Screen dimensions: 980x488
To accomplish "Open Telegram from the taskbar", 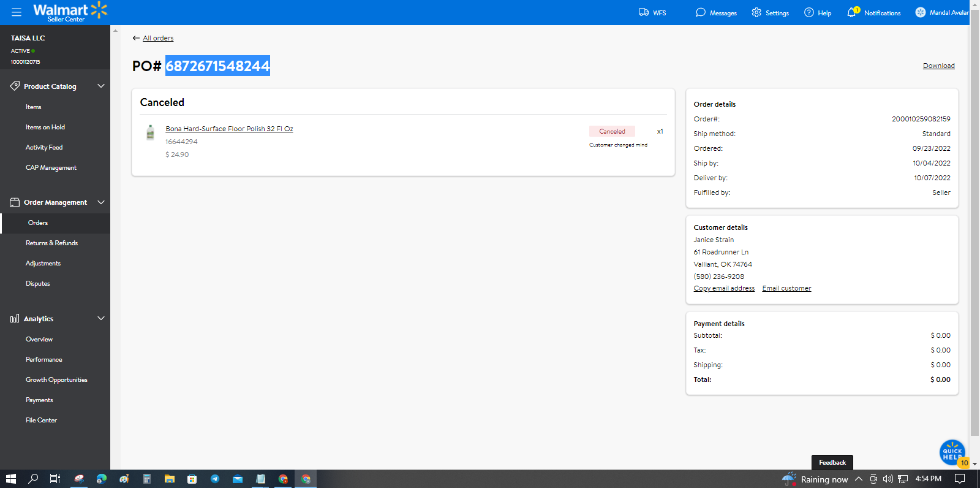I will (x=215, y=479).
